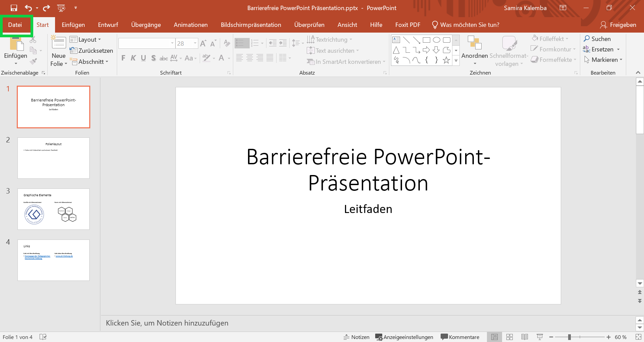Select the star shape in Zeichnen gallery
The width and height of the screenshot is (644, 342).
pos(446,60)
